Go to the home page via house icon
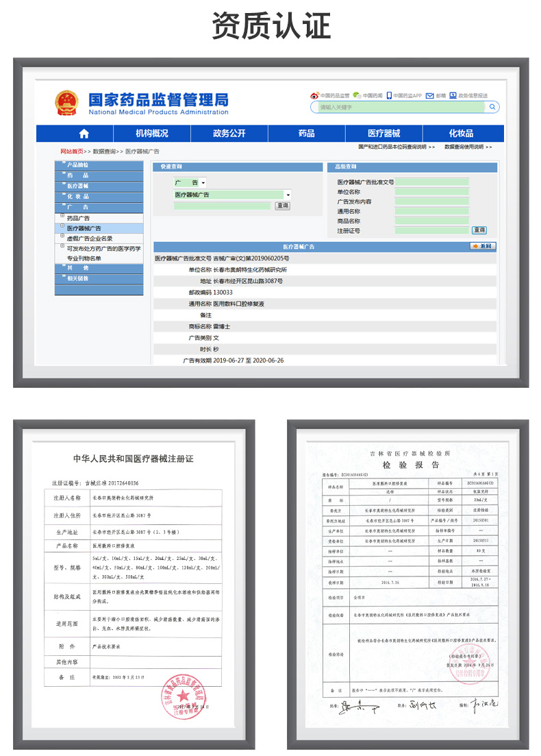541x756 pixels. (84, 134)
